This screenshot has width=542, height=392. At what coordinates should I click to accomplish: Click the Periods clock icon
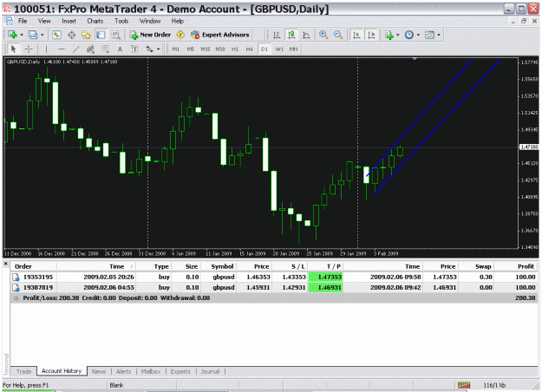[x=409, y=35]
